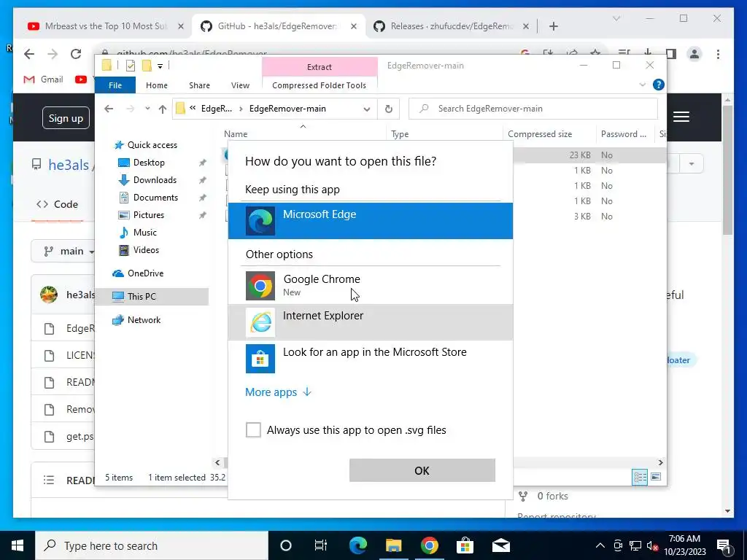Open the he3als user link
Viewport: 747px width, 560px height.
[69, 165]
